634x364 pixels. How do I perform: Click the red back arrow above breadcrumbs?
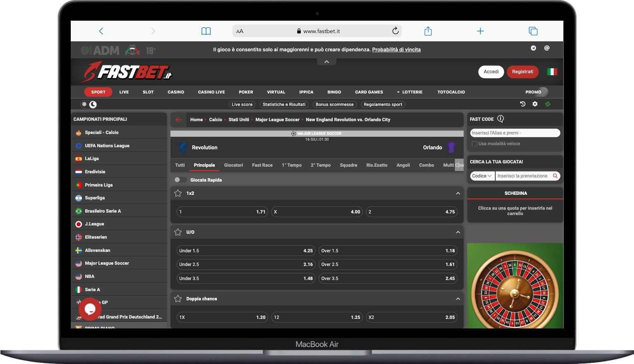pos(178,120)
